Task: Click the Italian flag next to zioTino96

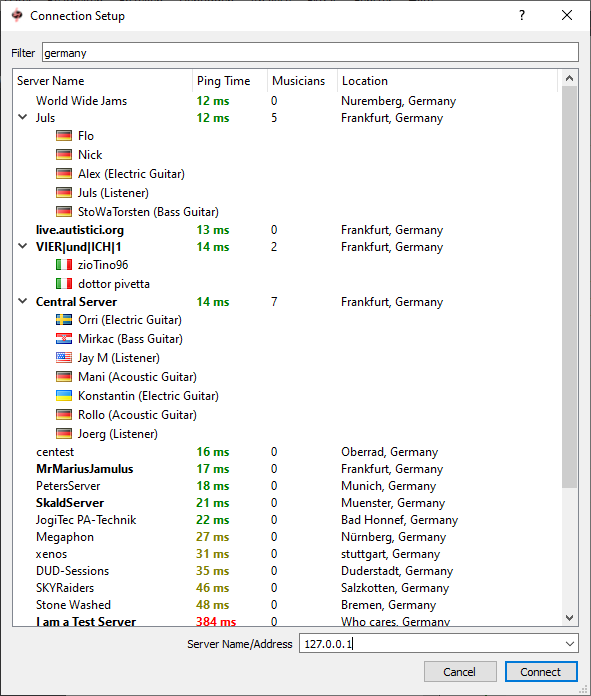Action: (64, 265)
